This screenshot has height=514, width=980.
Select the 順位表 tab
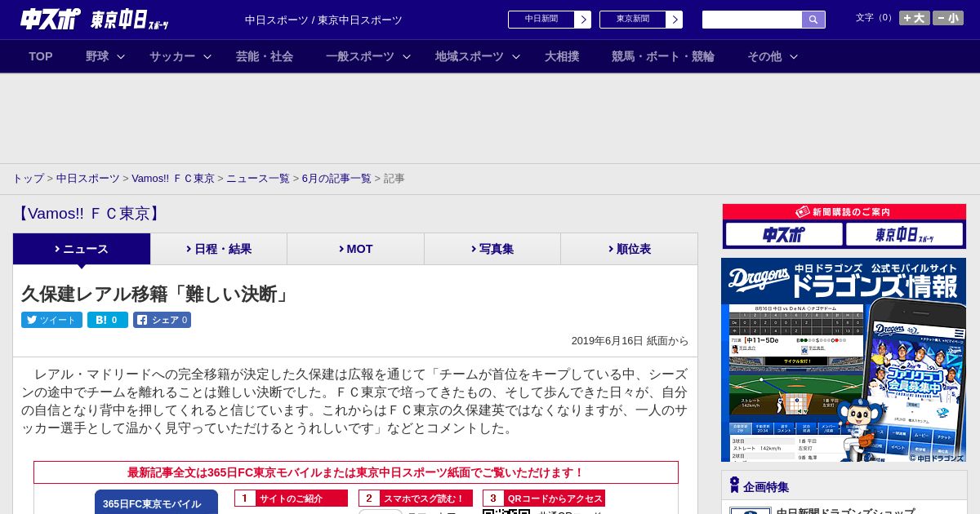click(x=629, y=249)
